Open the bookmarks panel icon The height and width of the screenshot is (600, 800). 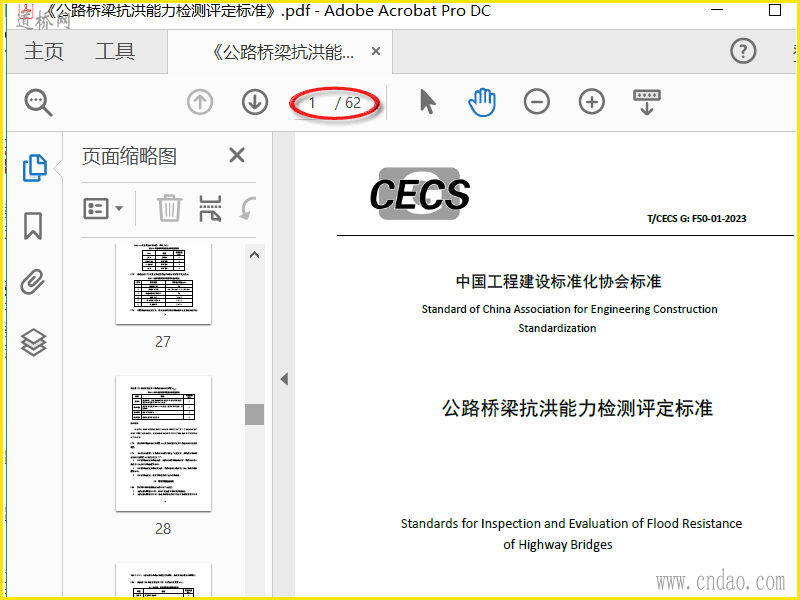click(33, 226)
